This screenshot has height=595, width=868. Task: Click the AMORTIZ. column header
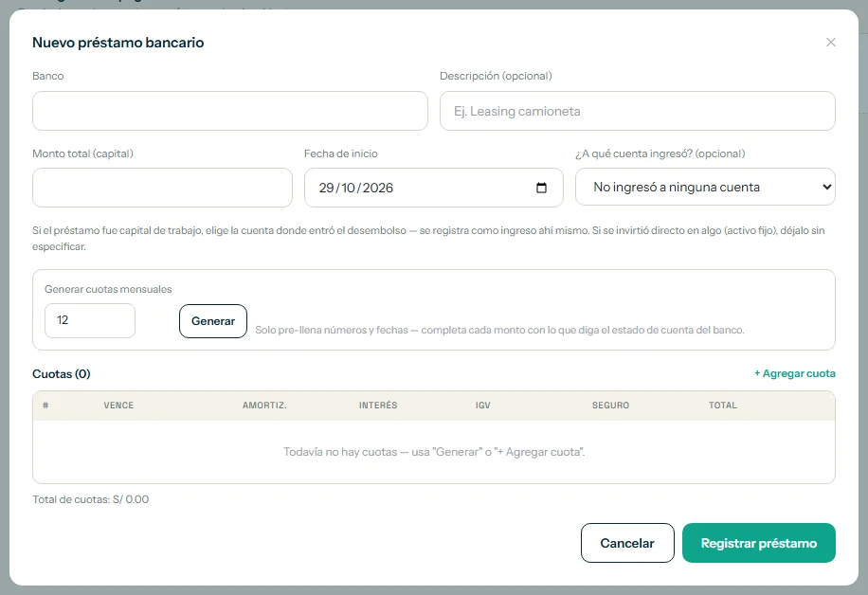tap(264, 406)
